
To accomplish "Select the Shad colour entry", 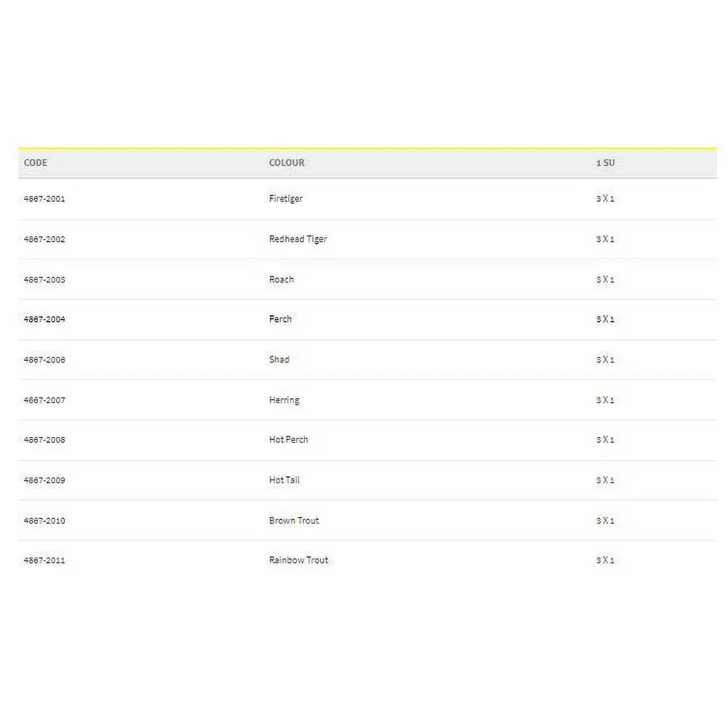I will coord(279,360).
